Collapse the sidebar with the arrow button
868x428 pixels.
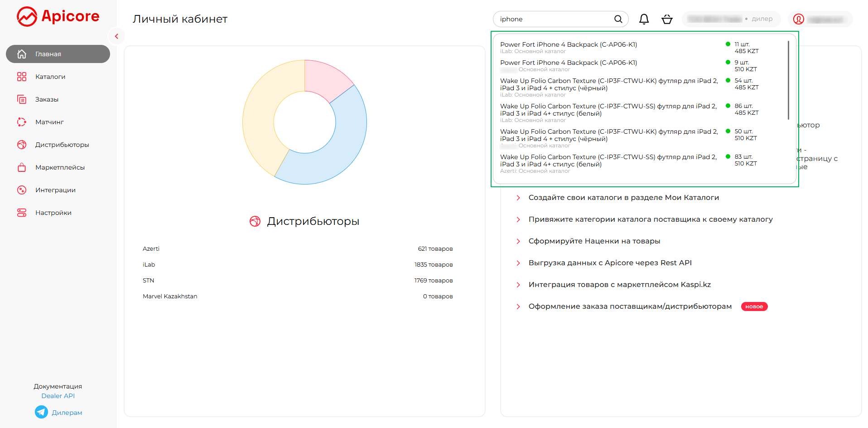point(116,36)
